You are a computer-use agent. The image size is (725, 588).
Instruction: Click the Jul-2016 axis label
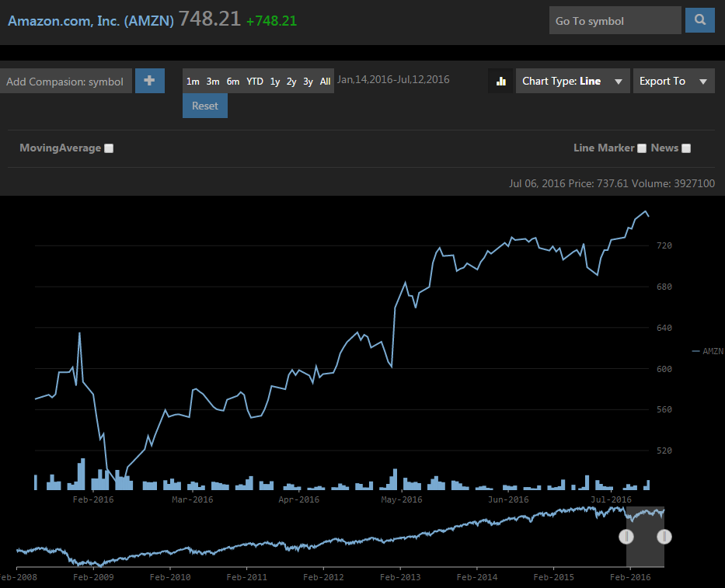tap(611, 499)
